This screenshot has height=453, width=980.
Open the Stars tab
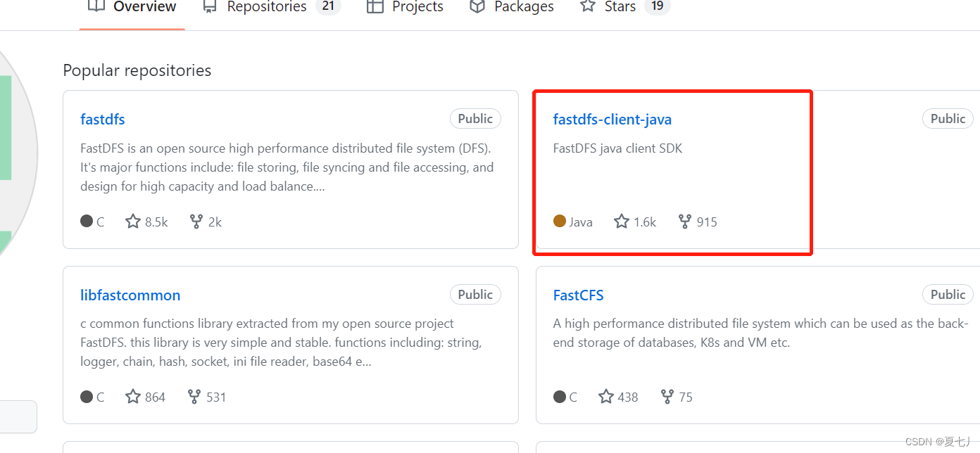tap(620, 7)
